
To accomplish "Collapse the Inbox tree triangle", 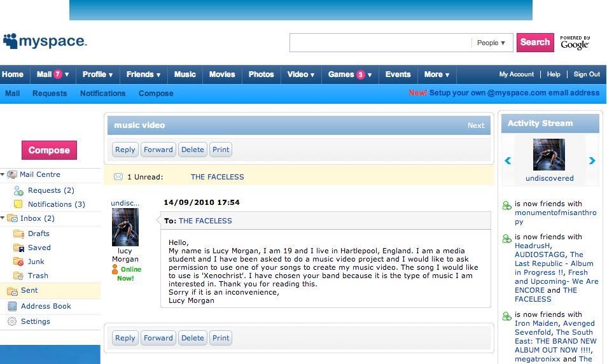I will 3,218.
